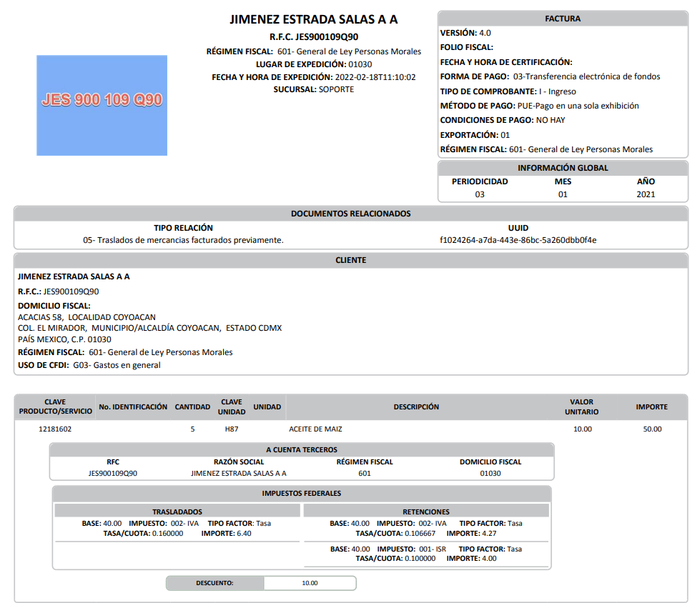Click IMPORTE: 4.00 ISR retention
This screenshot has height=603, width=700.
pos(471,559)
